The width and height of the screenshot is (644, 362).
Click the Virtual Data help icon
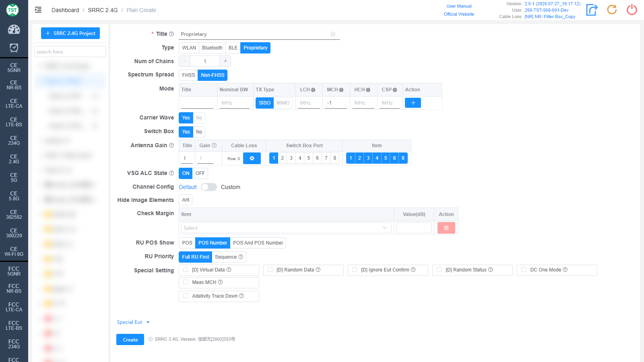point(229,270)
